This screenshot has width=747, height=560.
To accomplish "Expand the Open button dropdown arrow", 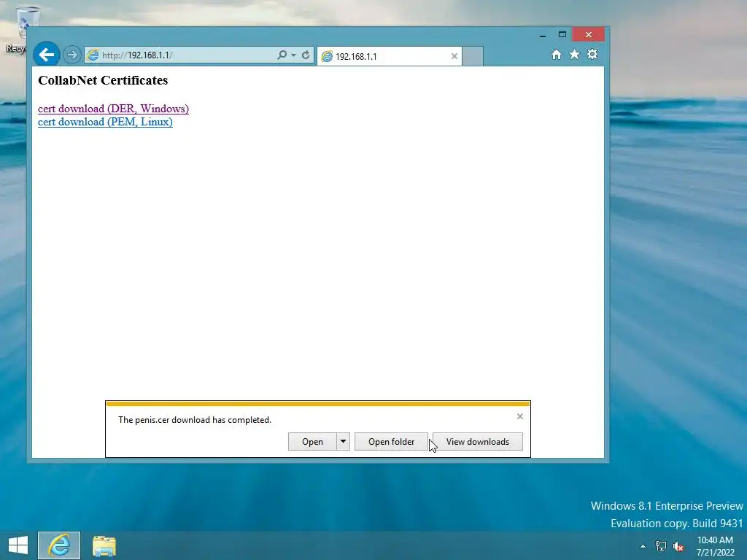I will pyautogui.click(x=343, y=441).
